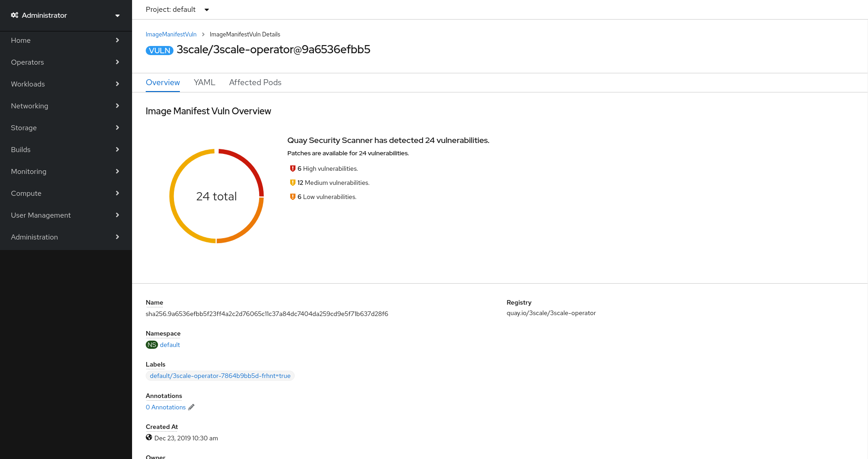The width and height of the screenshot is (868, 459).
Task: Expand the Monitoring navigation section
Action: 66,171
